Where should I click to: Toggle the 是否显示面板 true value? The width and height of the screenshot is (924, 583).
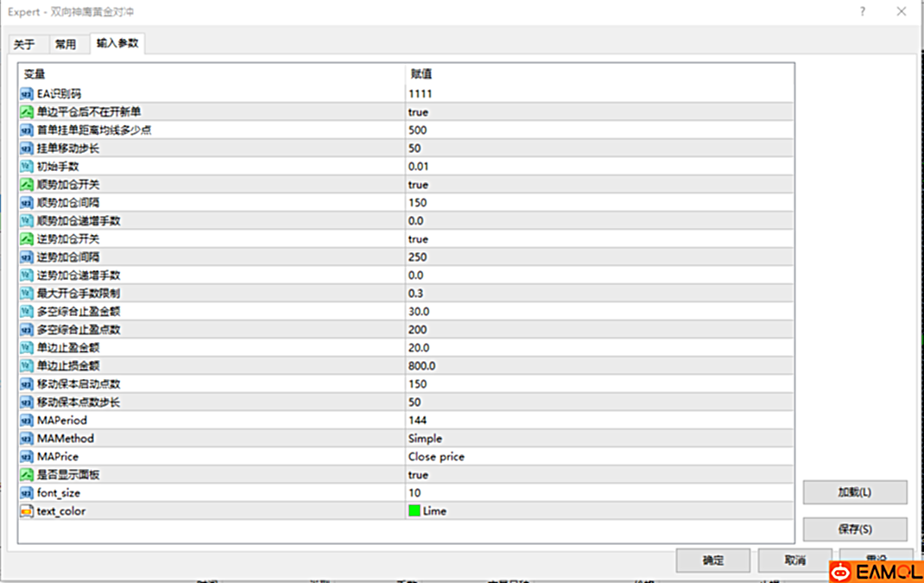(418, 475)
